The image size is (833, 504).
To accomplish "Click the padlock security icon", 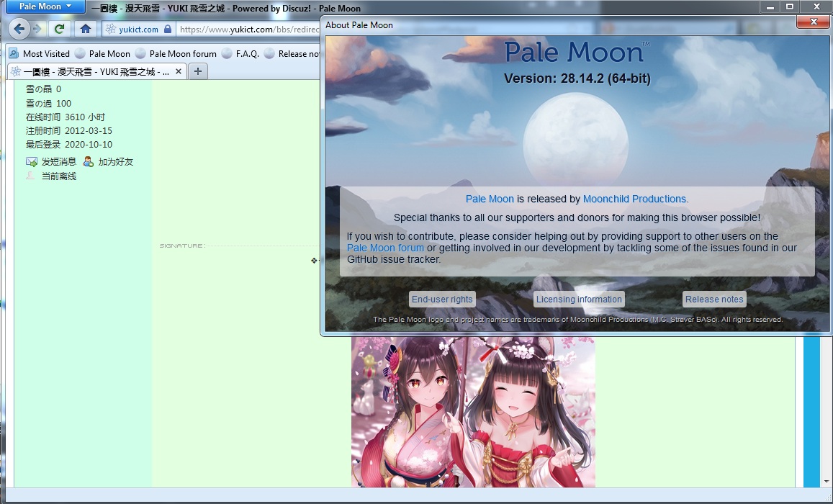I will [168, 29].
